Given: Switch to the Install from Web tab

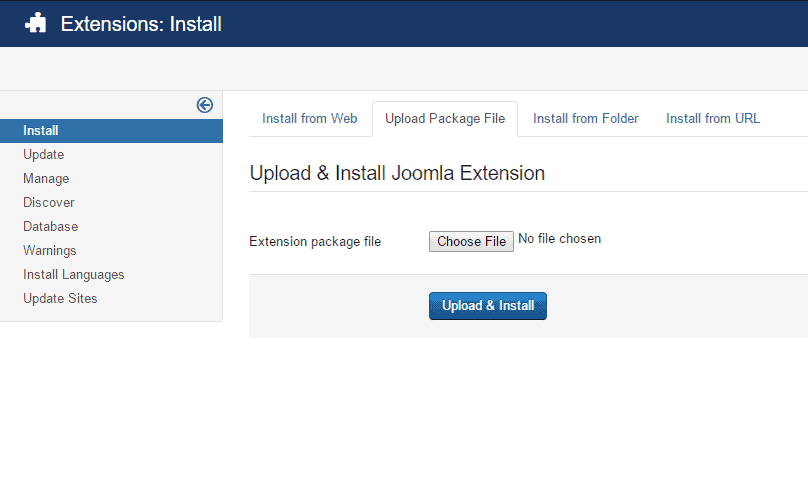Looking at the screenshot, I should tap(309, 119).
